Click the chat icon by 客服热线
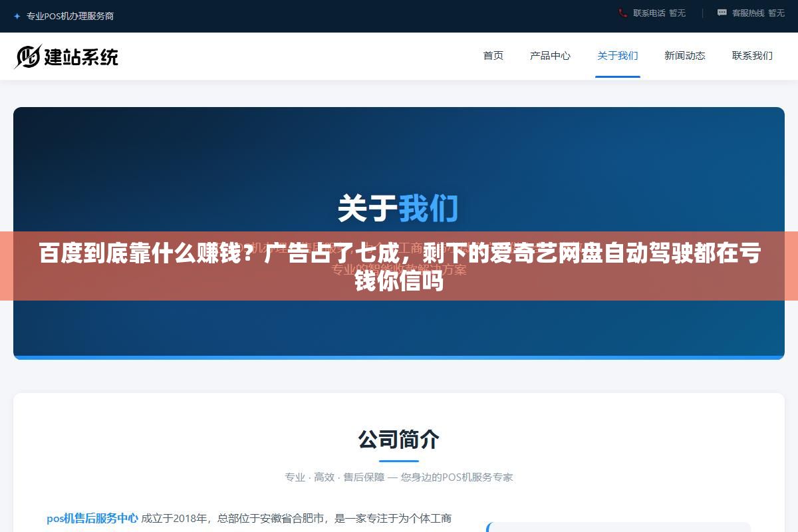The height and width of the screenshot is (532, 798). (x=722, y=13)
